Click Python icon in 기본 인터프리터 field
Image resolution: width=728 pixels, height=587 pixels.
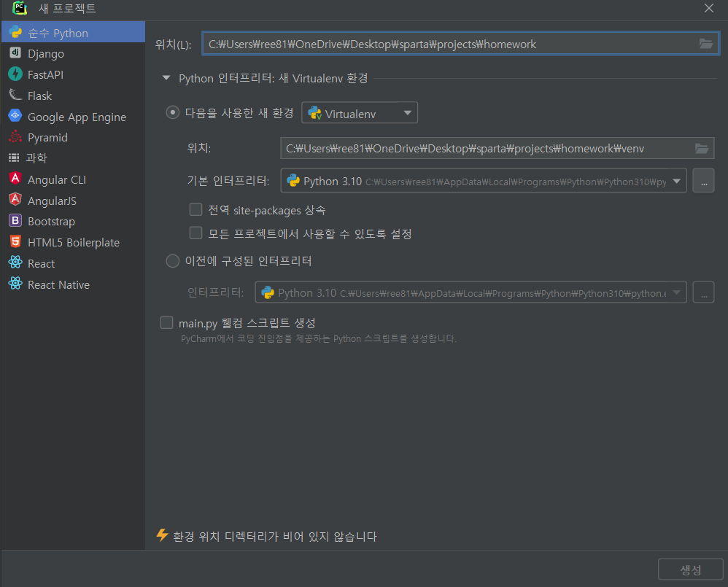293,181
